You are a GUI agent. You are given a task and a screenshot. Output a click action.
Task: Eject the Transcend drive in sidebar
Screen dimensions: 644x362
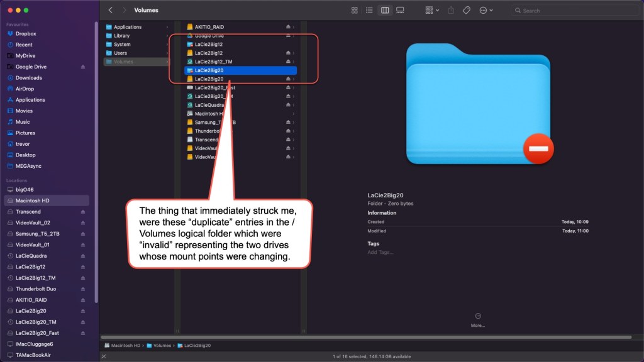[83, 212]
